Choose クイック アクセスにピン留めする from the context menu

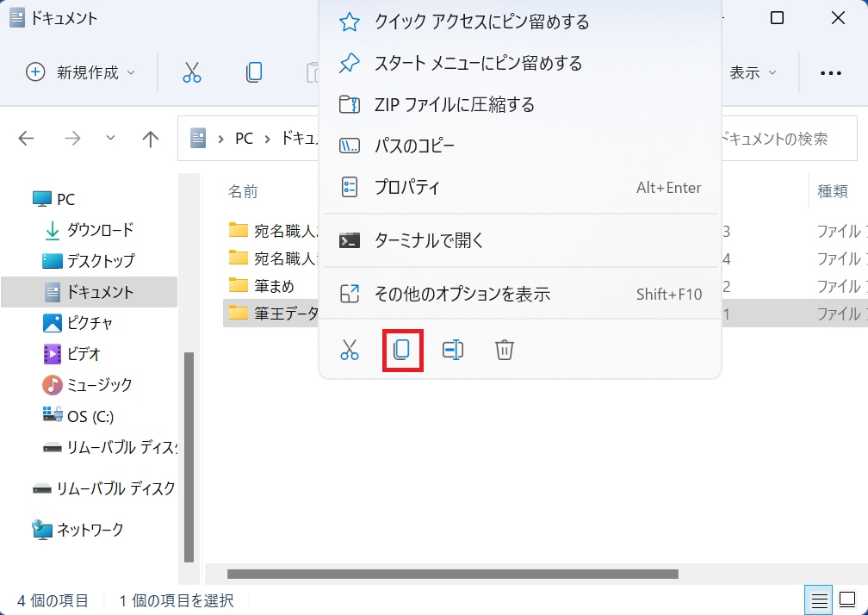[520, 22]
